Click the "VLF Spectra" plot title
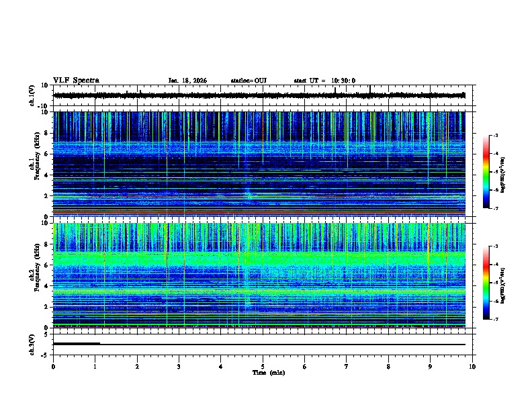 [x=76, y=81]
